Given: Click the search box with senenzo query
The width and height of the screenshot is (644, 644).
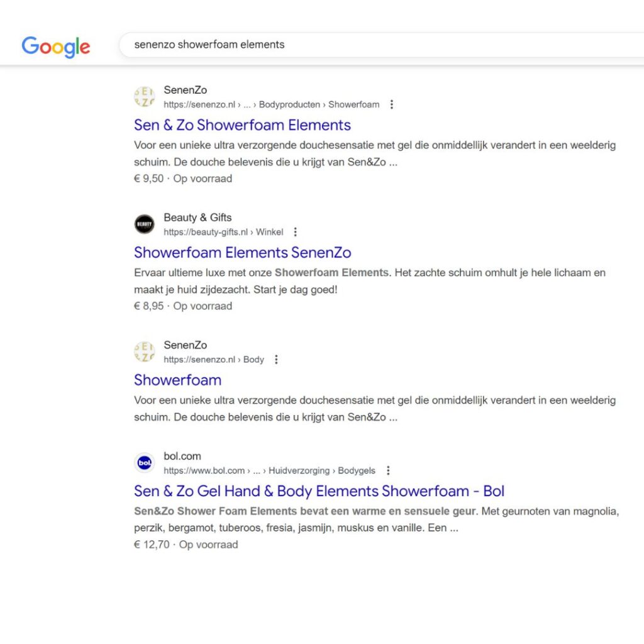Looking at the screenshot, I should point(382,45).
